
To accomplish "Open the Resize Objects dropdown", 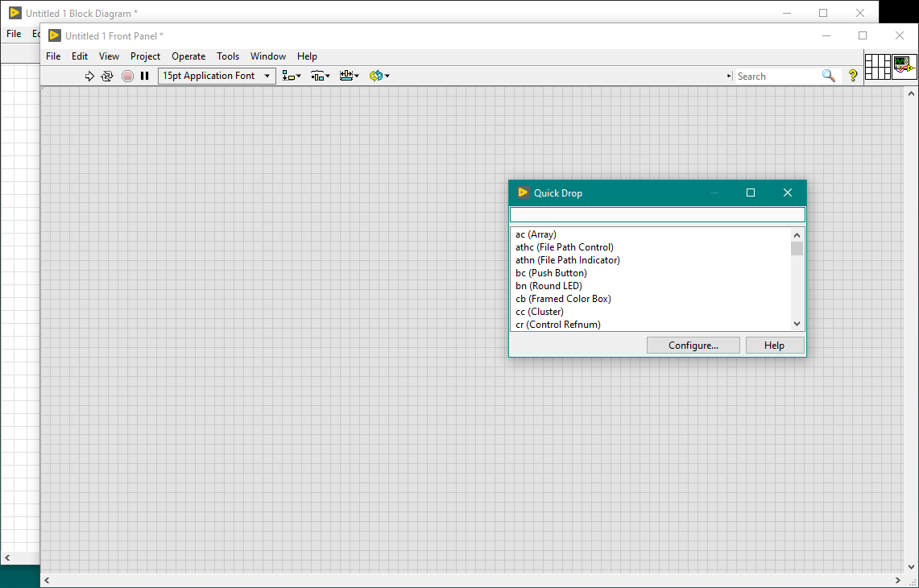I will point(349,76).
